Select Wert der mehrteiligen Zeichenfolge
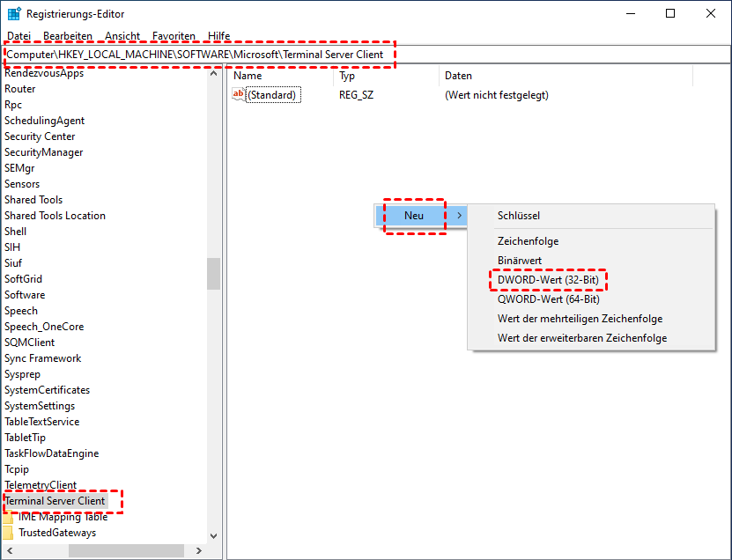 (x=580, y=319)
